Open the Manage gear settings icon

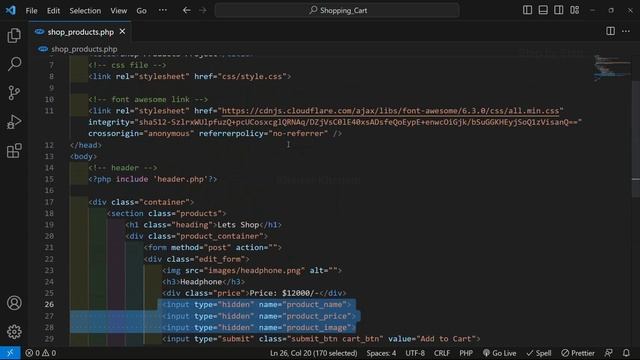coord(14,331)
